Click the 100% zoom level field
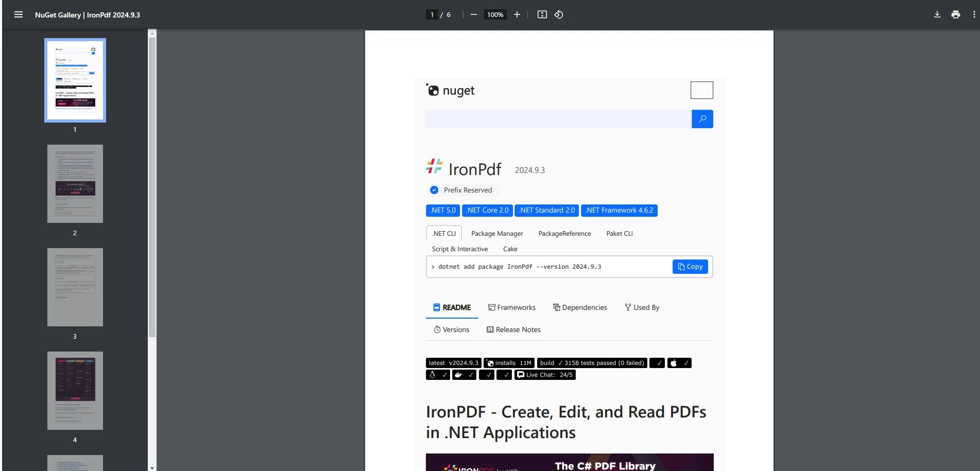The image size is (980, 471). tap(495, 14)
